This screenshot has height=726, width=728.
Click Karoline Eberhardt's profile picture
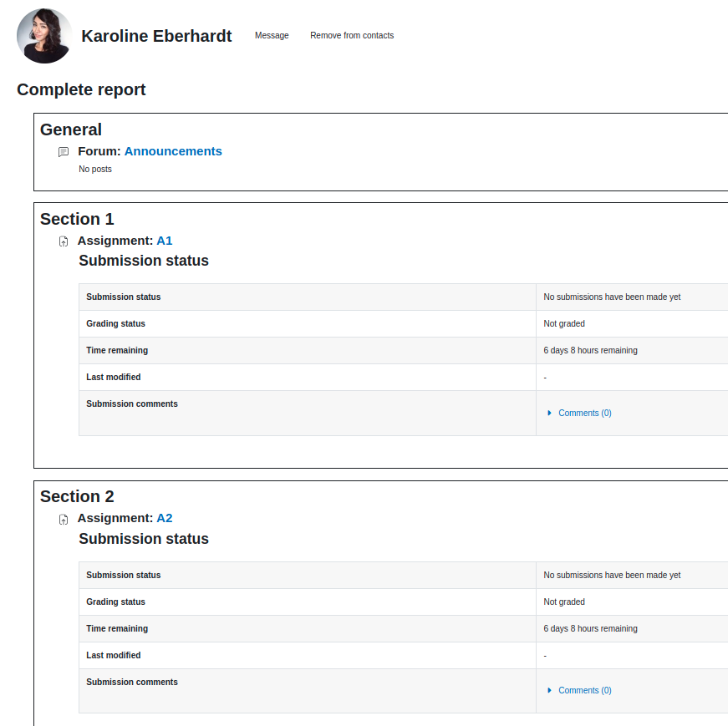pyautogui.click(x=44, y=36)
